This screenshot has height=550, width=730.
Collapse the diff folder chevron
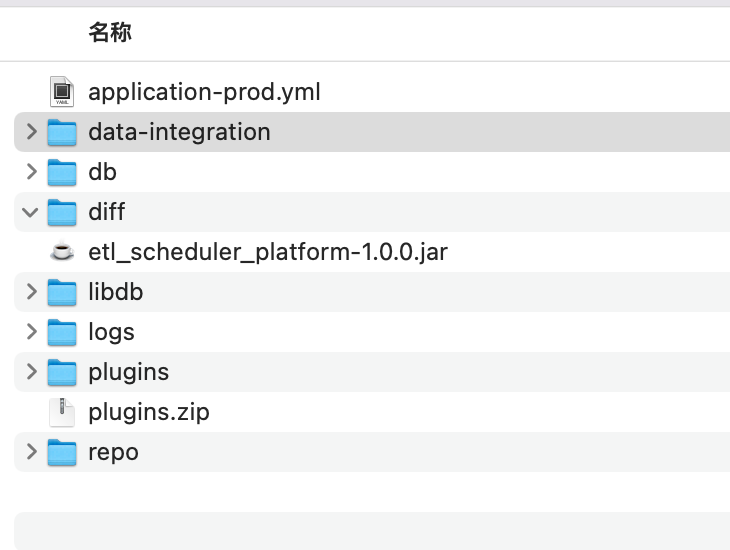pos(31,212)
